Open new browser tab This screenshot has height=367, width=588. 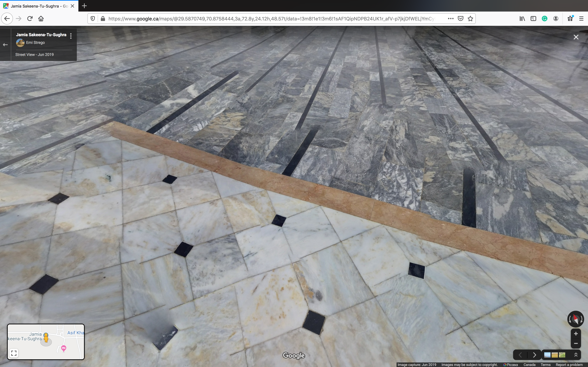(x=84, y=6)
